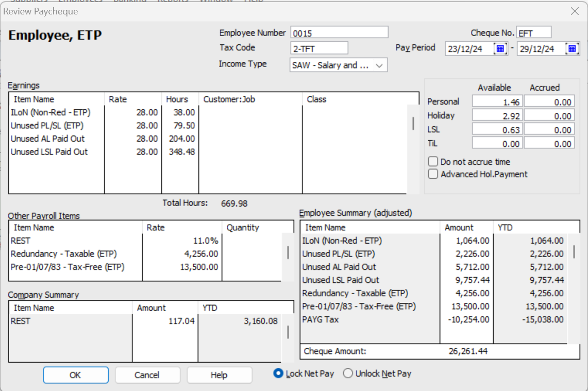
Task: Click Unused LSL Paid Out amount 9,757.44
Action: 473,280
